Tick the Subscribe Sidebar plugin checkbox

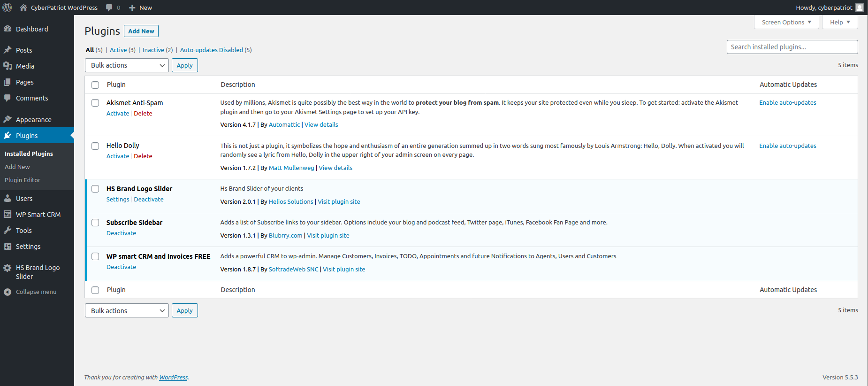[95, 223]
